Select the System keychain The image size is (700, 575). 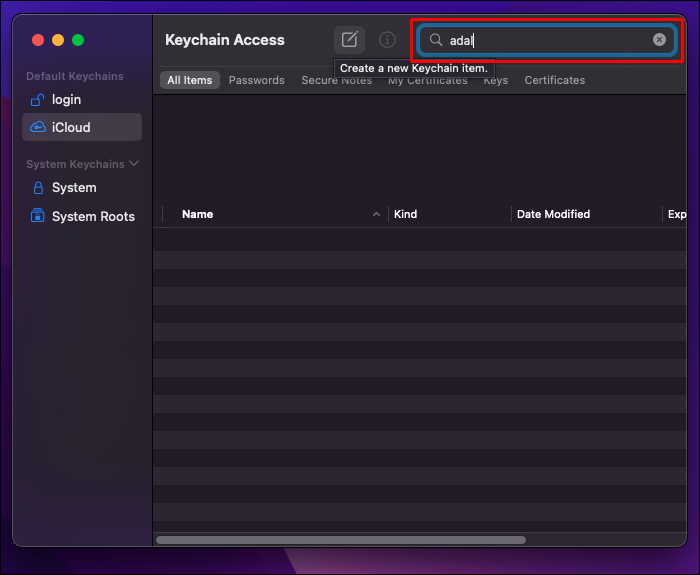point(82,188)
